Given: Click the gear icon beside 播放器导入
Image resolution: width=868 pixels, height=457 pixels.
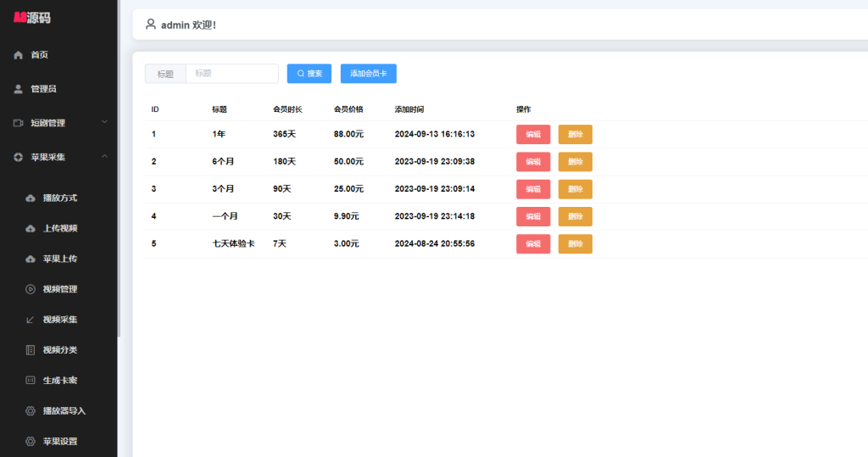Looking at the screenshot, I should coord(31,411).
